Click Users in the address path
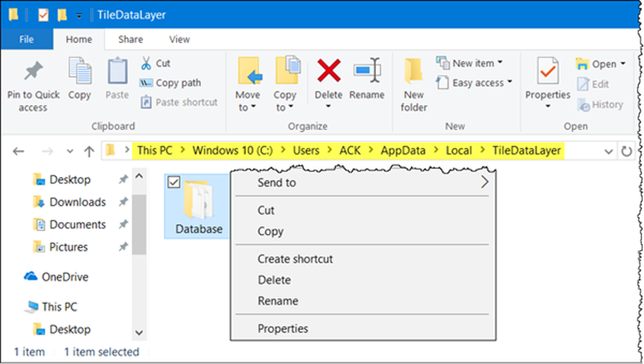Viewport: 644px width, 364px height. (306, 151)
